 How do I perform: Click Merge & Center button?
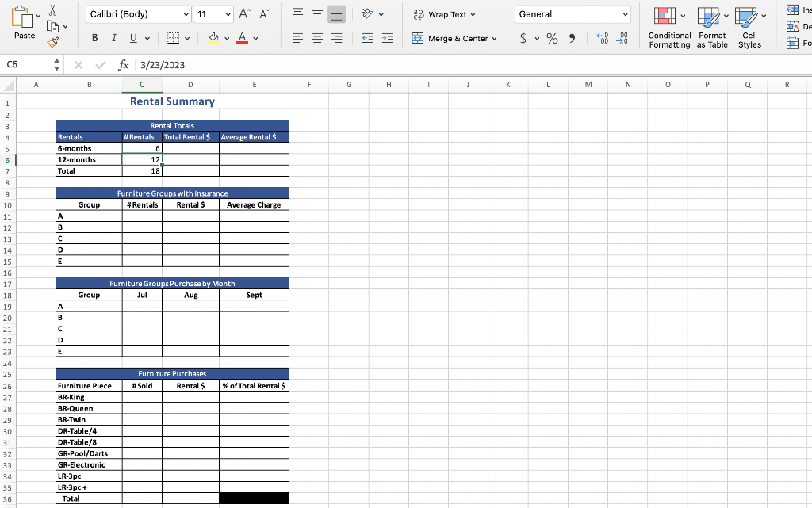click(x=450, y=38)
